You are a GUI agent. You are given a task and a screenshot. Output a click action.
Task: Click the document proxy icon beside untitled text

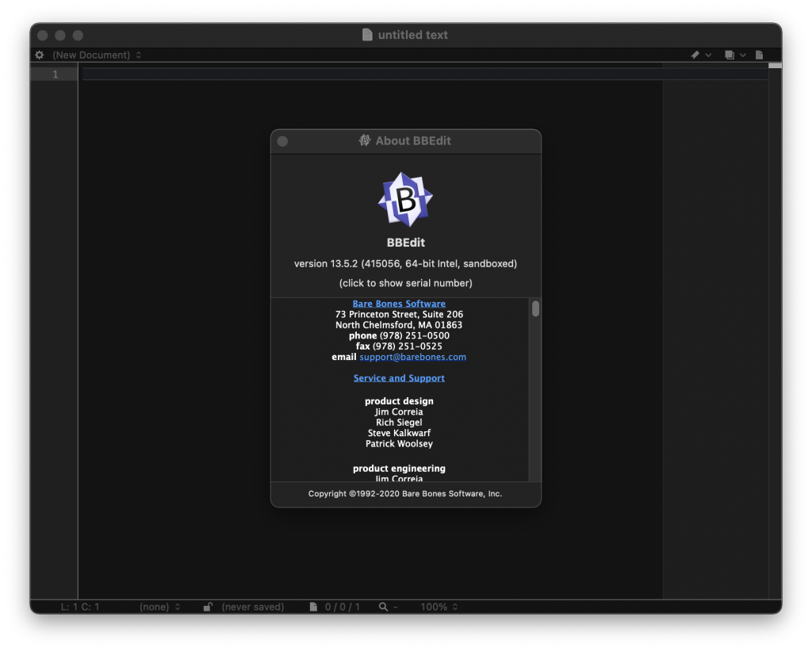click(x=367, y=35)
